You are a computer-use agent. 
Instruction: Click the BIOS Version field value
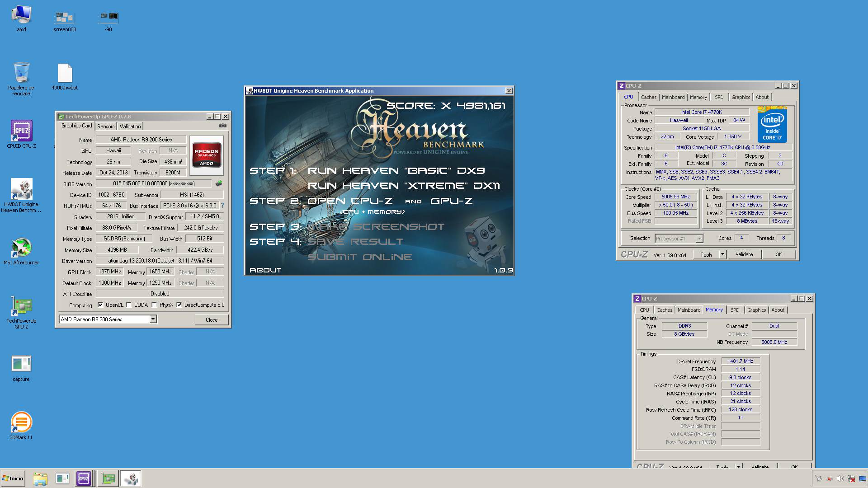pos(154,183)
